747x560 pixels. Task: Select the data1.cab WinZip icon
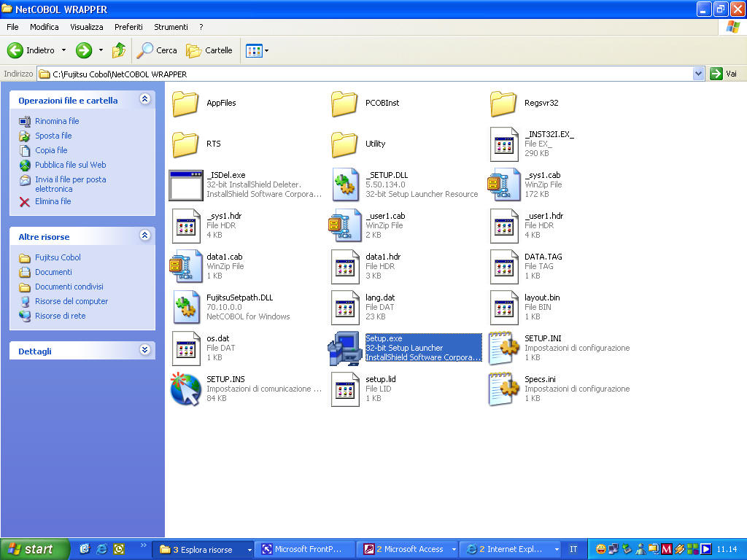186,267
